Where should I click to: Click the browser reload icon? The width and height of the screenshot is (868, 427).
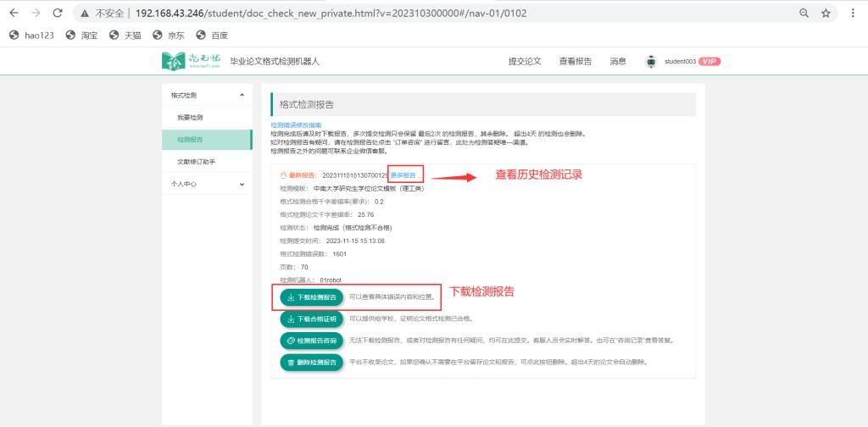[58, 14]
